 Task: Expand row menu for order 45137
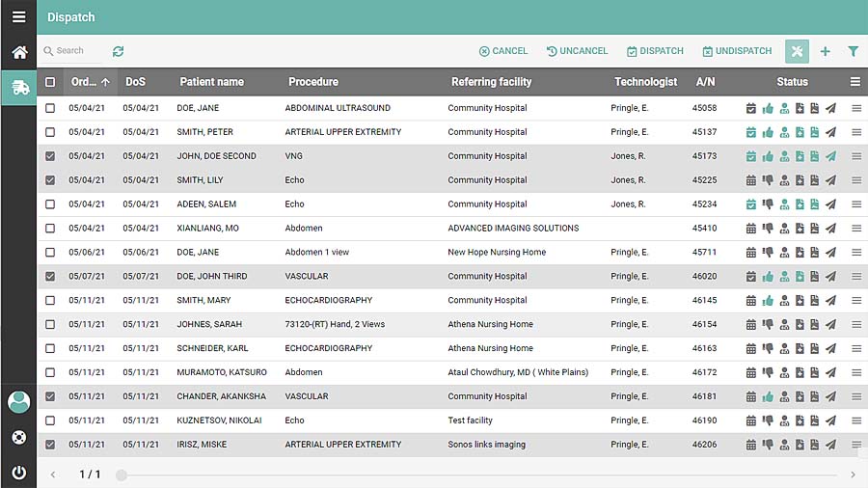tap(856, 132)
